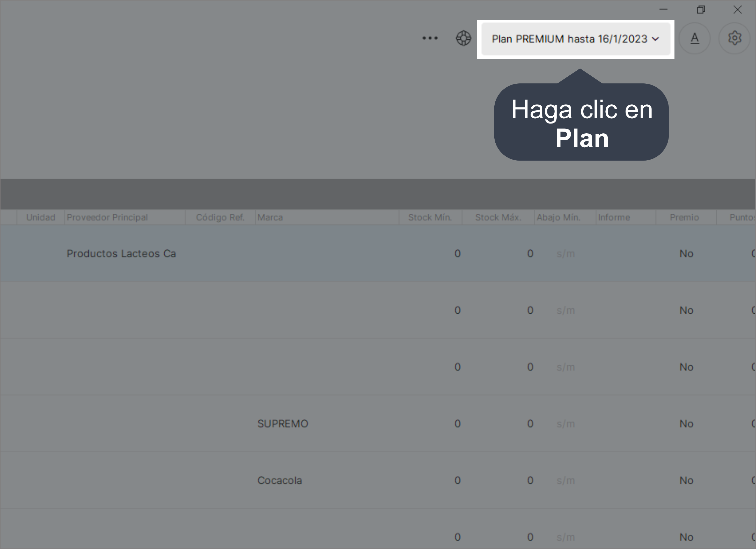Click the Stock Máx. column header
This screenshot has width=756, height=549.
point(498,218)
